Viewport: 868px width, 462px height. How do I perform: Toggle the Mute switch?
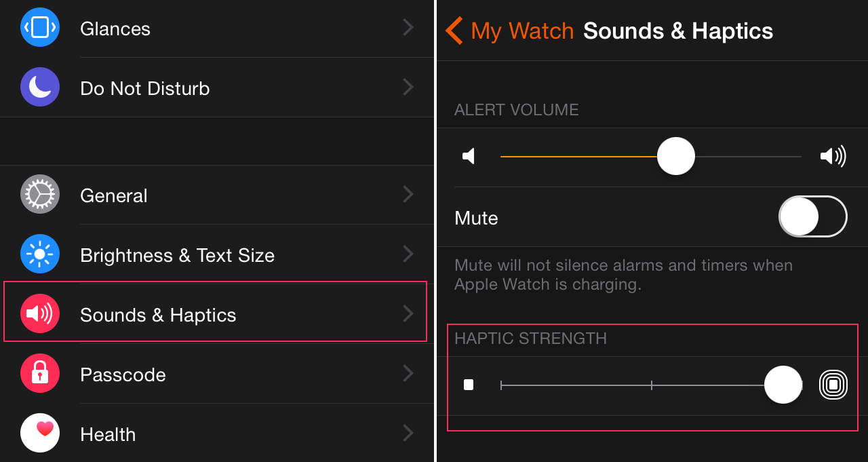(x=813, y=217)
